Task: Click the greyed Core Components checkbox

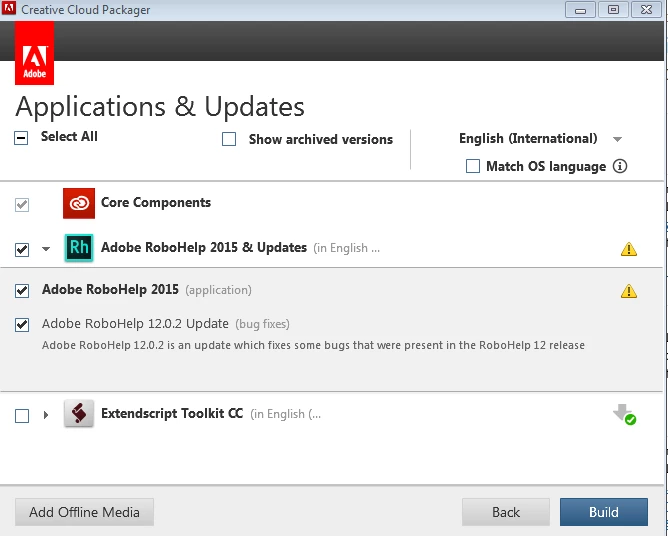Action: tap(22, 205)
